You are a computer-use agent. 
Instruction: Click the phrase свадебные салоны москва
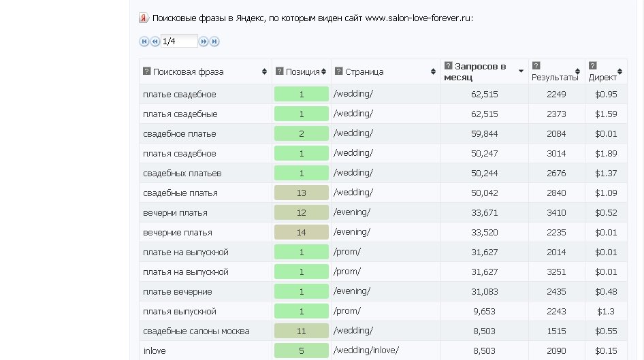tap(196, 331)
